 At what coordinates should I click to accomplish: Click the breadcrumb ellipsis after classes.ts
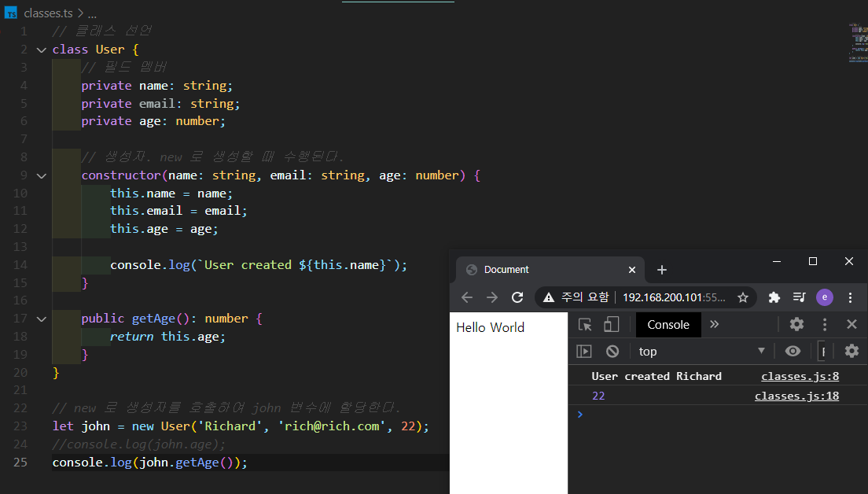pyautogui.click(x=92, y=13)
